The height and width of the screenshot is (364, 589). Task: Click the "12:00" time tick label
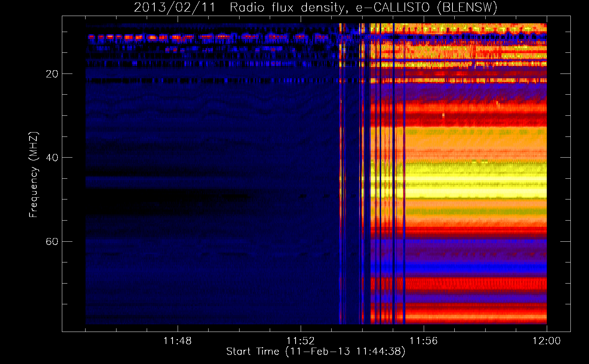(546, 341)
